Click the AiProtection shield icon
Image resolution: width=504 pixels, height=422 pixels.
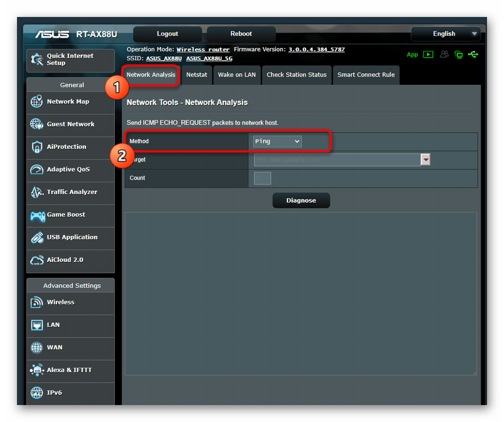click(37, 147)
